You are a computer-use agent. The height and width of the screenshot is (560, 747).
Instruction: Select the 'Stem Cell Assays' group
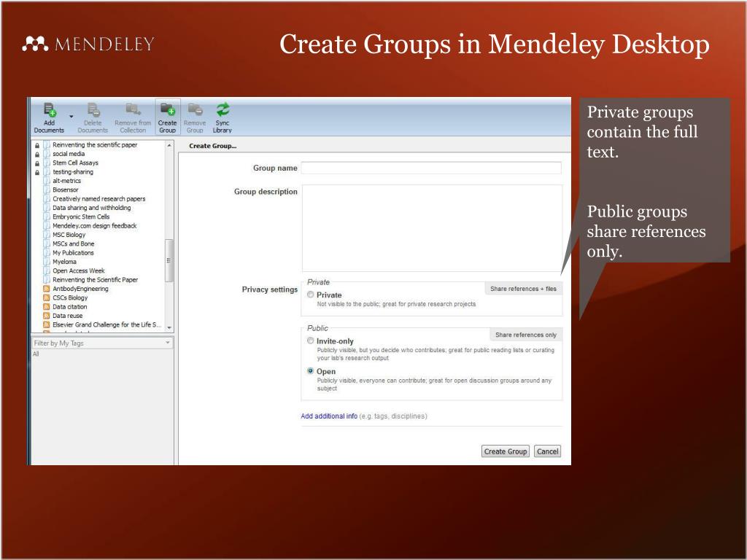[x=75, y=163]
